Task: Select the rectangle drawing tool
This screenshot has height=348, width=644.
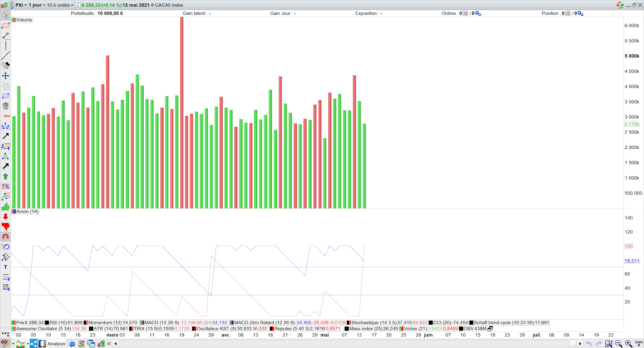Action: click(x=5, y=96)
